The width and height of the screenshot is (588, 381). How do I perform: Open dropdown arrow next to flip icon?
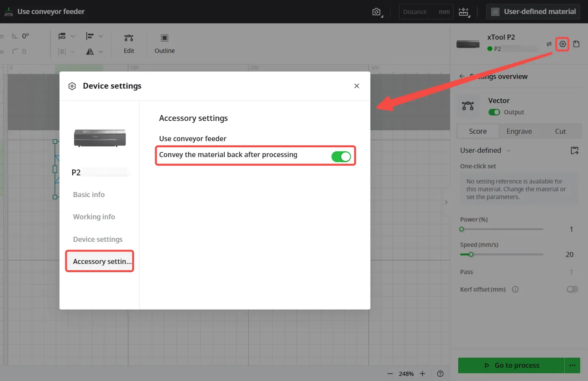(x=101, y=51)
